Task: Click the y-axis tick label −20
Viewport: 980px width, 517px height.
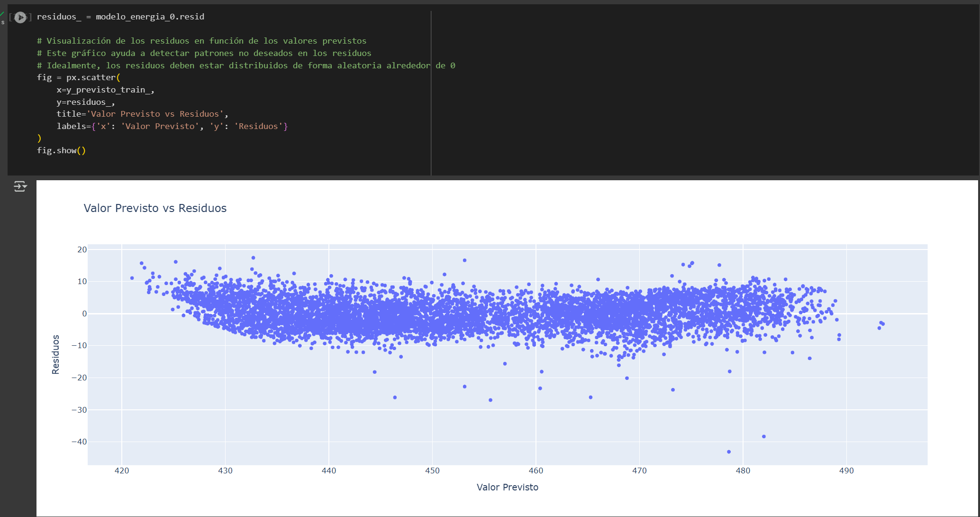Action: click(79, 378)
